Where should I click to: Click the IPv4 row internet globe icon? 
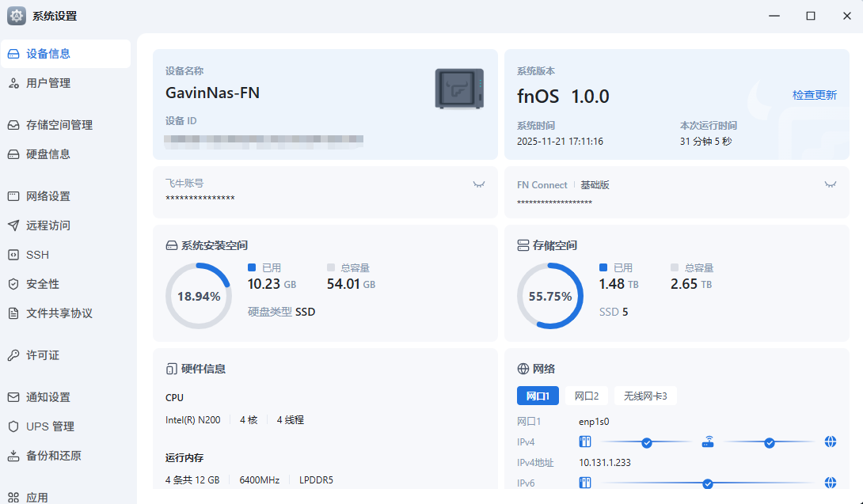pos(831,441)
